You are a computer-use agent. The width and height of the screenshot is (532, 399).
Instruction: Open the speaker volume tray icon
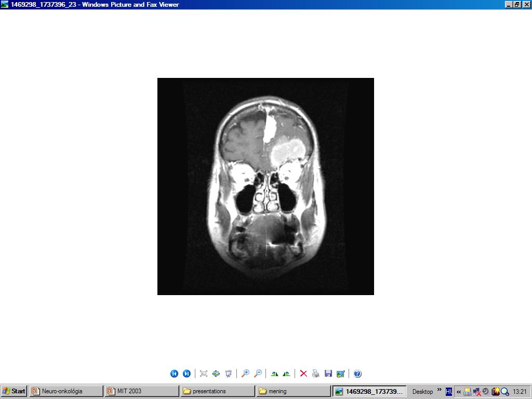486,392
